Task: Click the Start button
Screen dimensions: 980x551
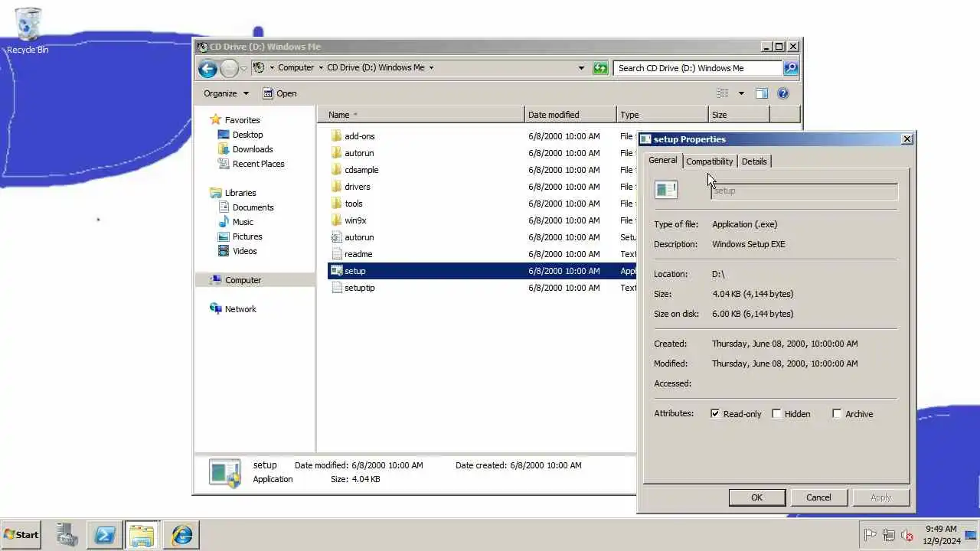Action: (21, 535)
